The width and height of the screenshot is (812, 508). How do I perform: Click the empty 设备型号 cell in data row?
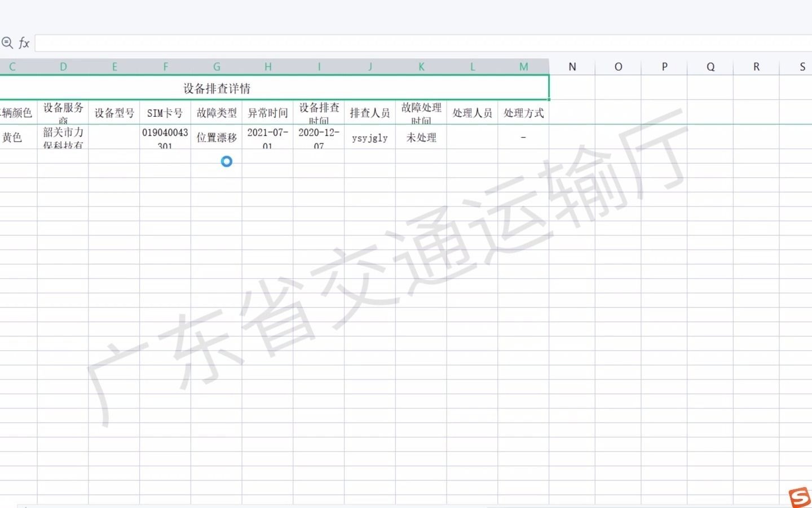(114, 137)
